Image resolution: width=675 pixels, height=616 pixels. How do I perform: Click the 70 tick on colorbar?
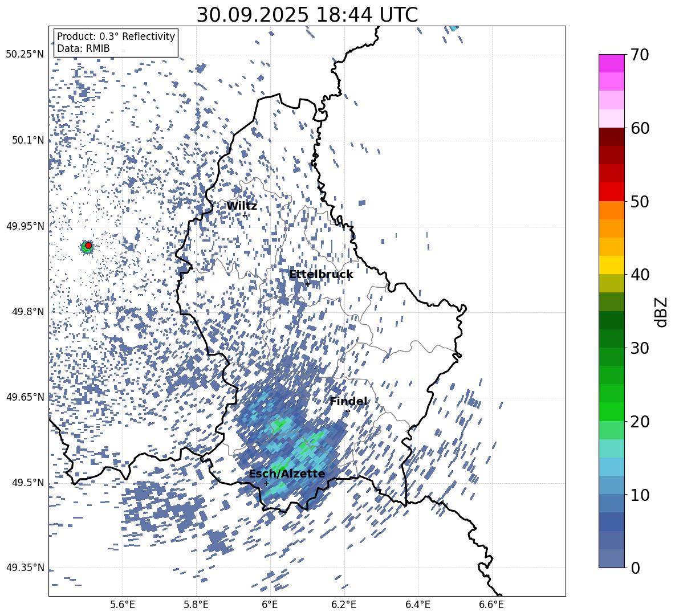[x=639, y=55]
